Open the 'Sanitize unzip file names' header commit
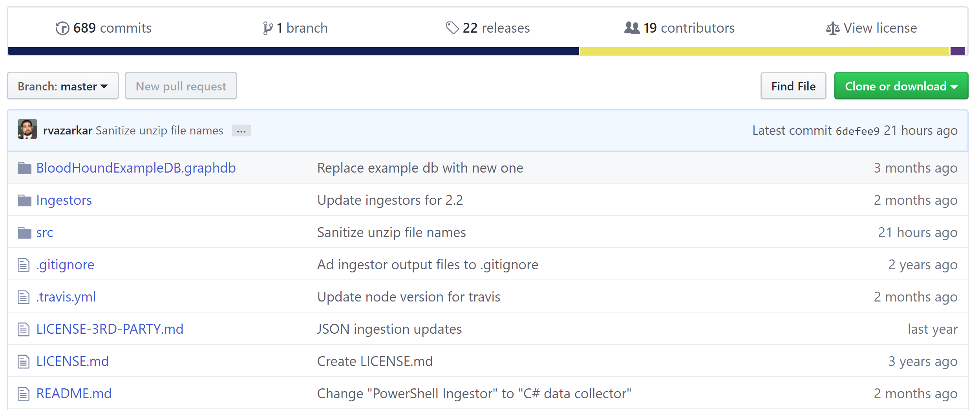980x410 pixels. pos(159,131)
